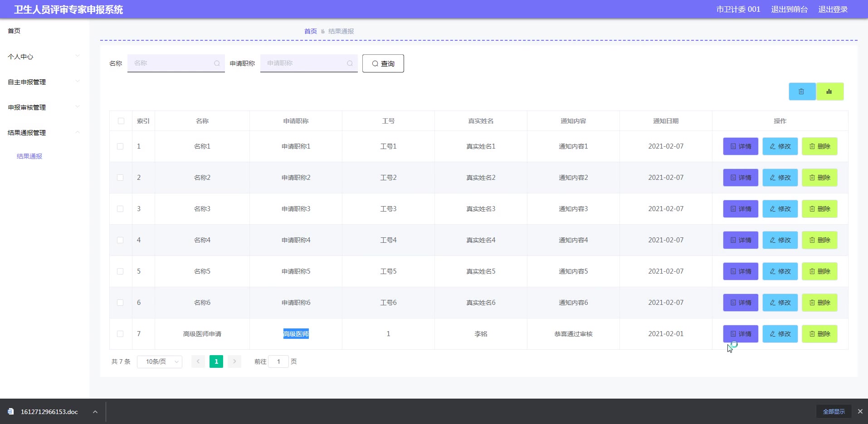
Task: Click 删除 for row 名称2
Action: click(819, 178)
